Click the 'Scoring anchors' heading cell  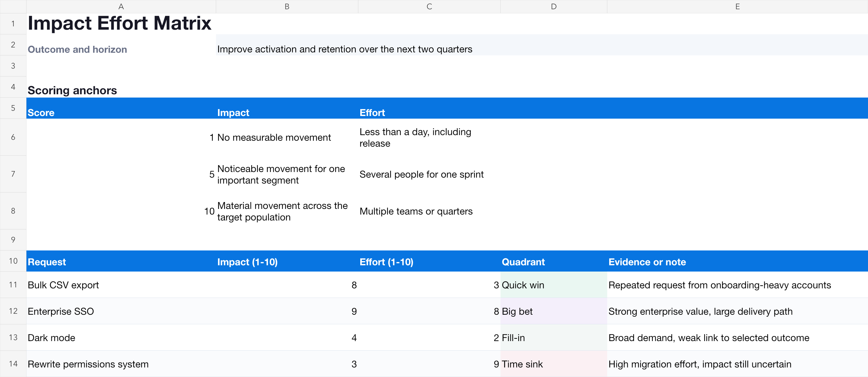click(x=121, y=87)
